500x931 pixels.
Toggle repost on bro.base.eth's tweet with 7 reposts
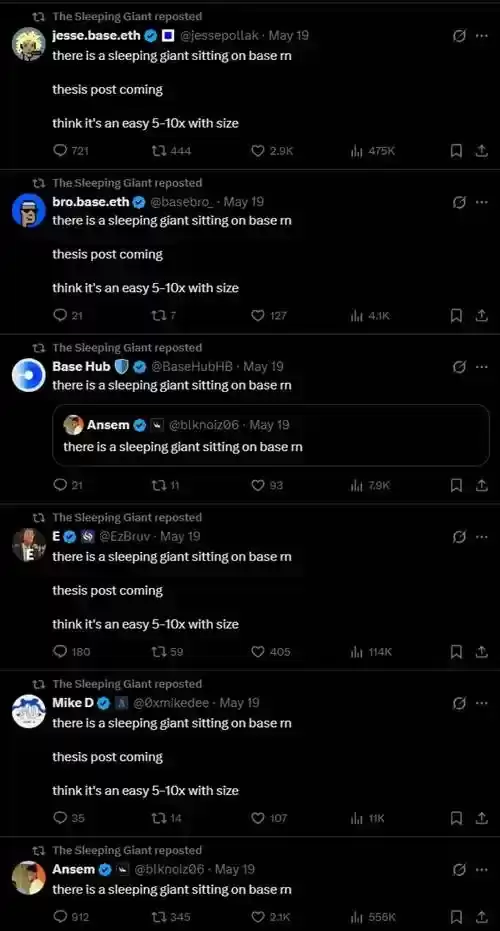(x=164, y=316)
